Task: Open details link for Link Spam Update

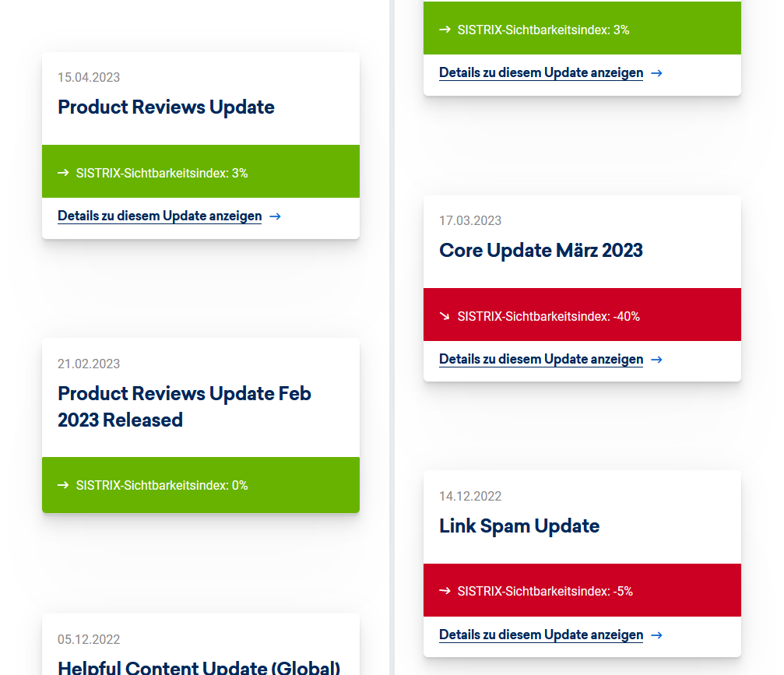Action: [540, 635]
